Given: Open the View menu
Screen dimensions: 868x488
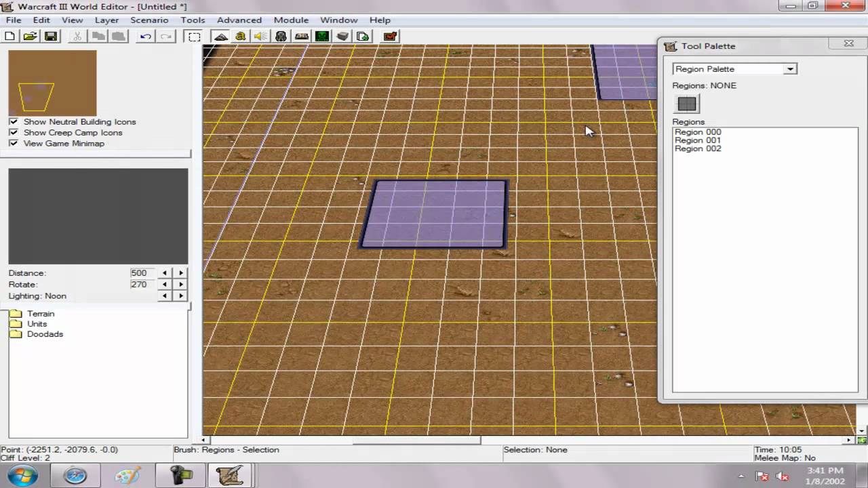Looking at the screenshot, I should tap(73, 20).
